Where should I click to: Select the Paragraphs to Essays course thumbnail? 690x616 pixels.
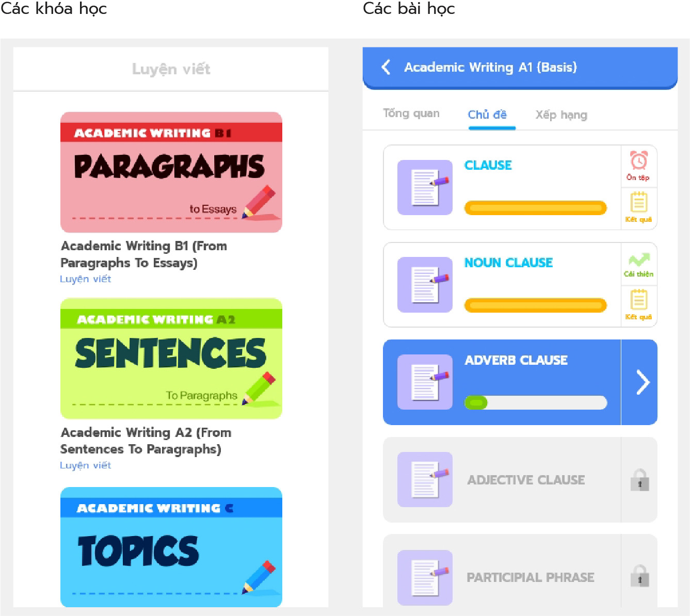(171, 172)
